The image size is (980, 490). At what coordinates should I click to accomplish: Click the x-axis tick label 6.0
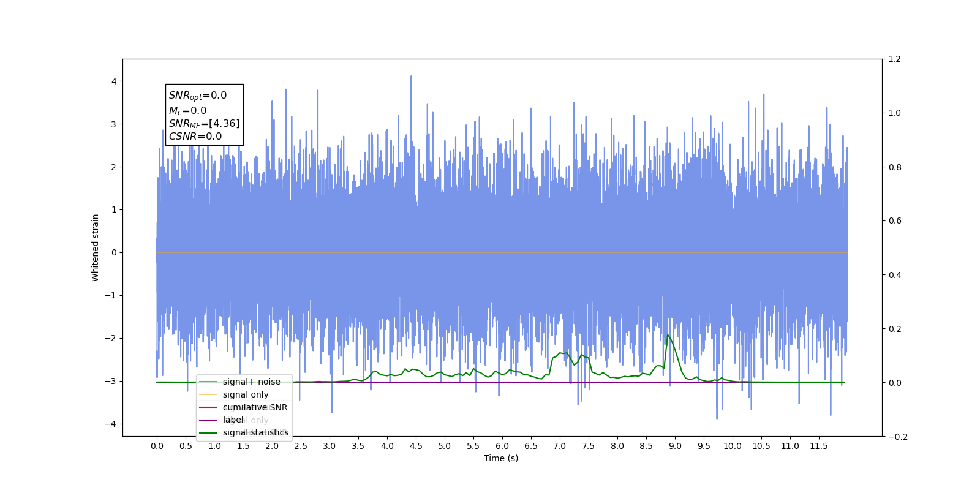point(502,446)
